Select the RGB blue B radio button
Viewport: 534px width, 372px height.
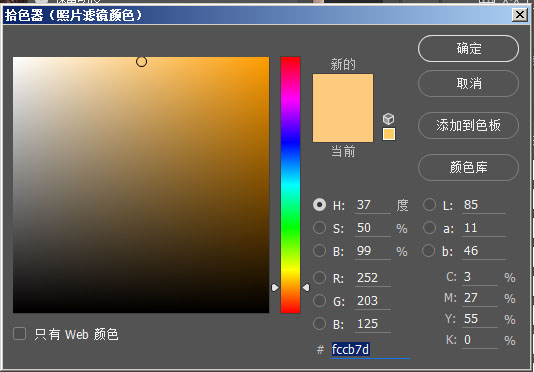pyautogui.click(x=319, y=324)
